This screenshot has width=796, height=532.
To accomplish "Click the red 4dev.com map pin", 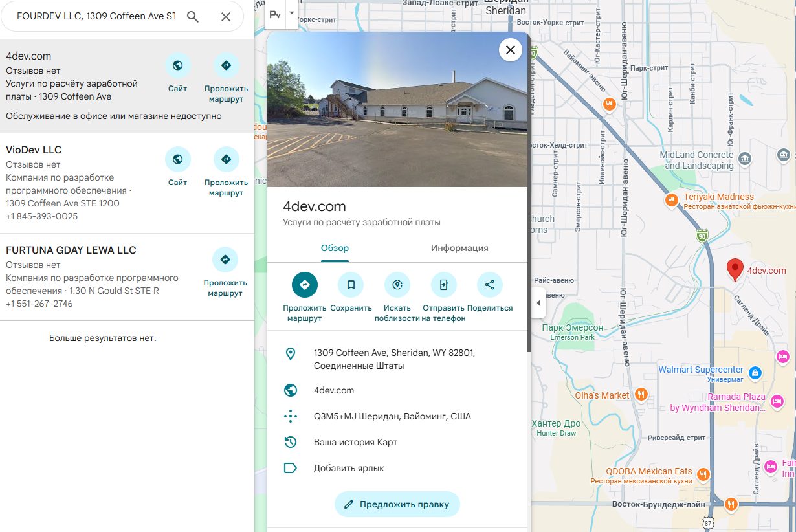I will [x=735, y=269].
